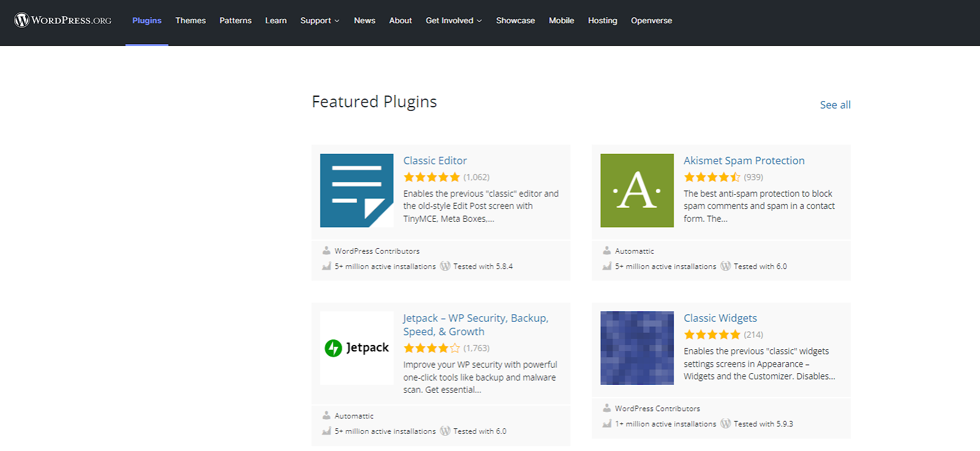Click the Classic Editor description text

click(x=481, y=206)
